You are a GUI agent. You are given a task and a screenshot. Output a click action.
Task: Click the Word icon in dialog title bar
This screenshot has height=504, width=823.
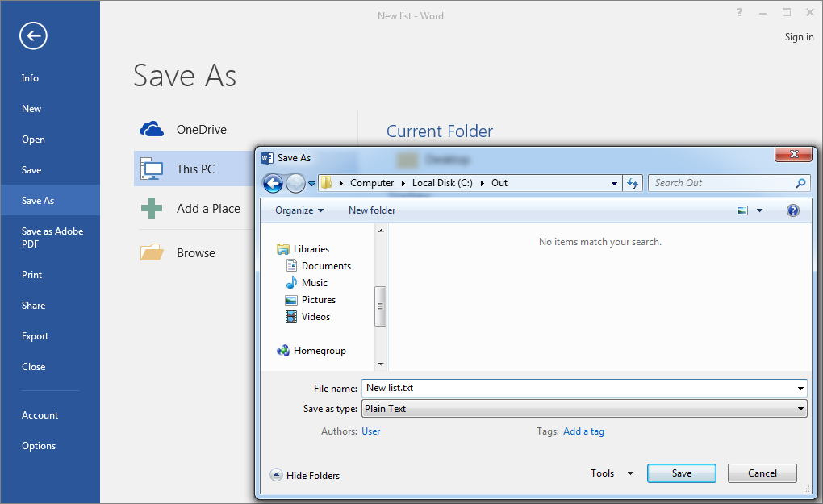(266, 157)
